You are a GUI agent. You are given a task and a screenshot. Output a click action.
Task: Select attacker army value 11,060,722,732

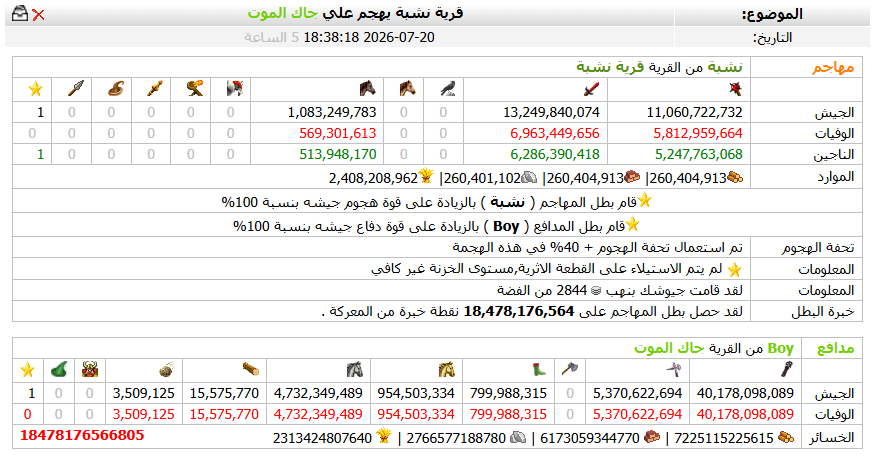coord(694,112)
